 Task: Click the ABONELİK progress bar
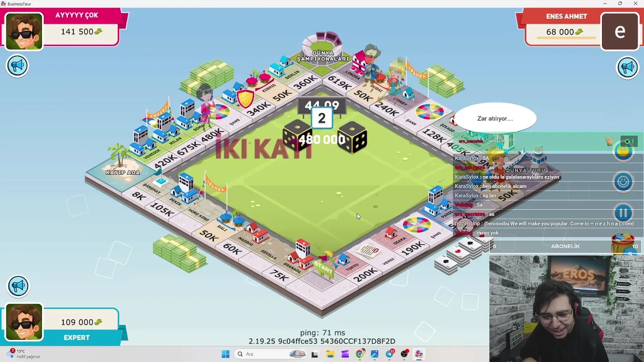pos(566,246)
